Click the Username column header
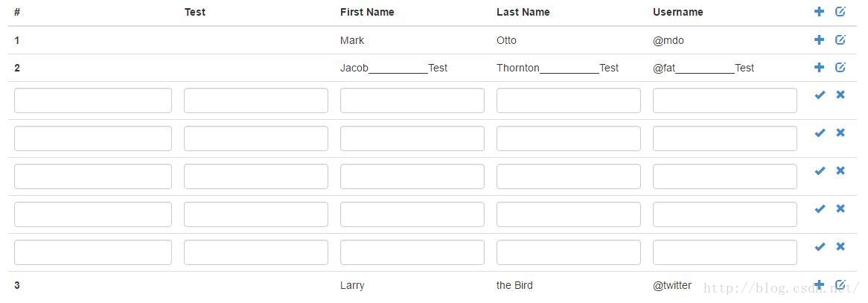 point(678,12)
